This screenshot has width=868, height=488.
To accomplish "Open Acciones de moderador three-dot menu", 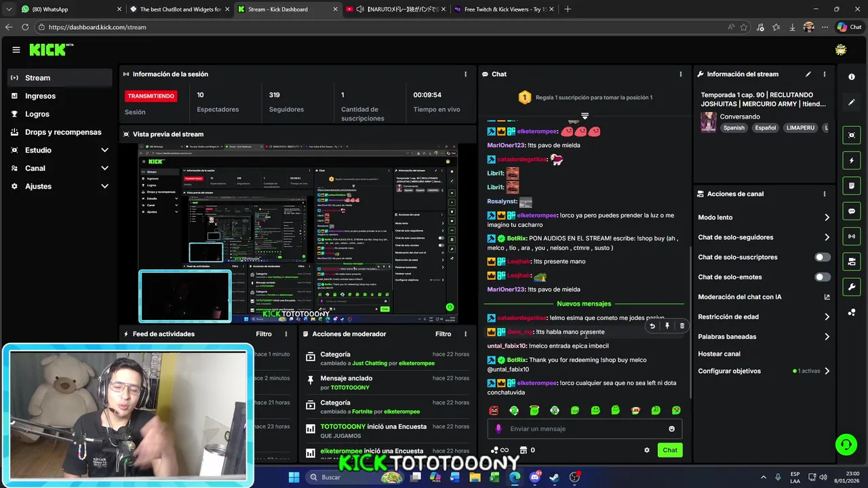I will [465, 333].
